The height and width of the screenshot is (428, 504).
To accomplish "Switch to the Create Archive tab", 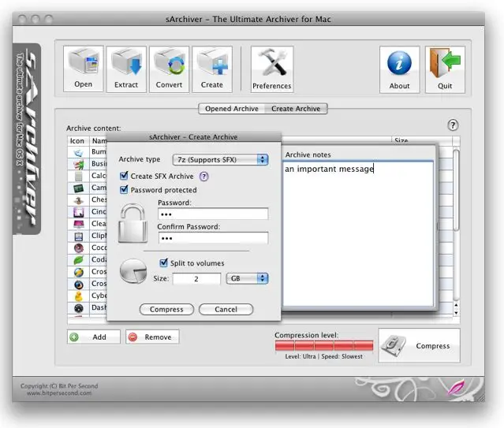I will tap(296, 109).
